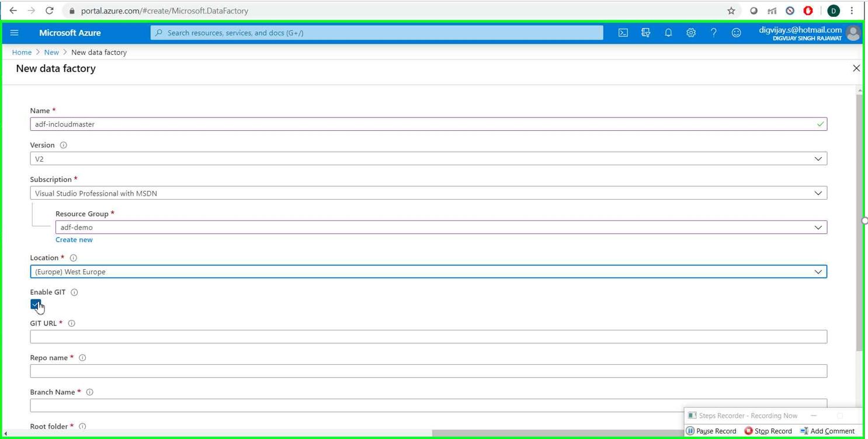The height and width of the screenshot is (439, 868).
Task: Click Create new resource group link
Action: (74, 239)
